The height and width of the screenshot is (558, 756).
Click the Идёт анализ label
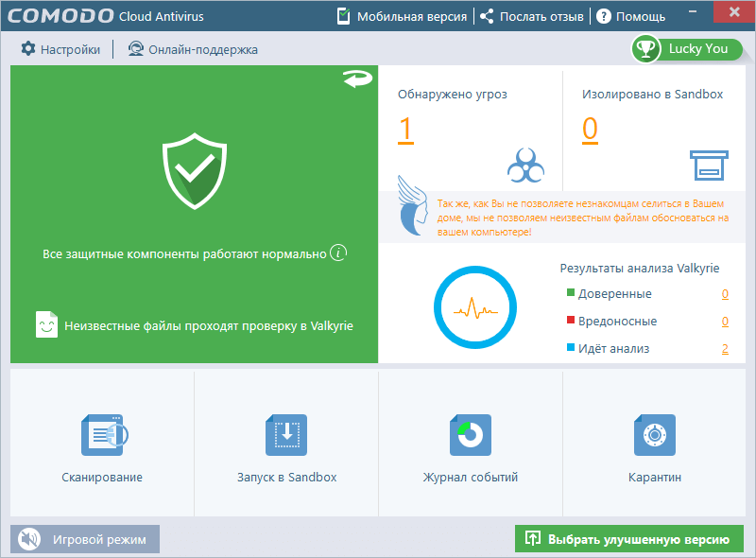613,348
